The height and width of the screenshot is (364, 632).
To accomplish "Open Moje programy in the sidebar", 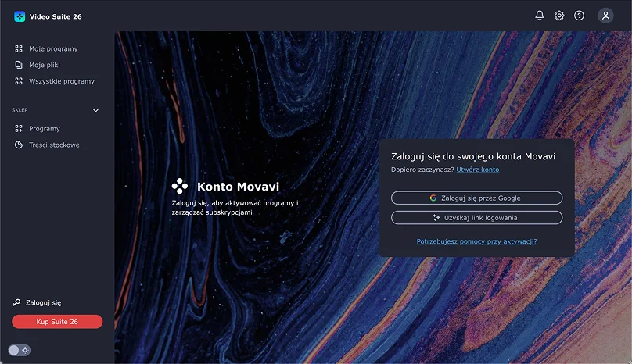I will click(x=53, y=48).
